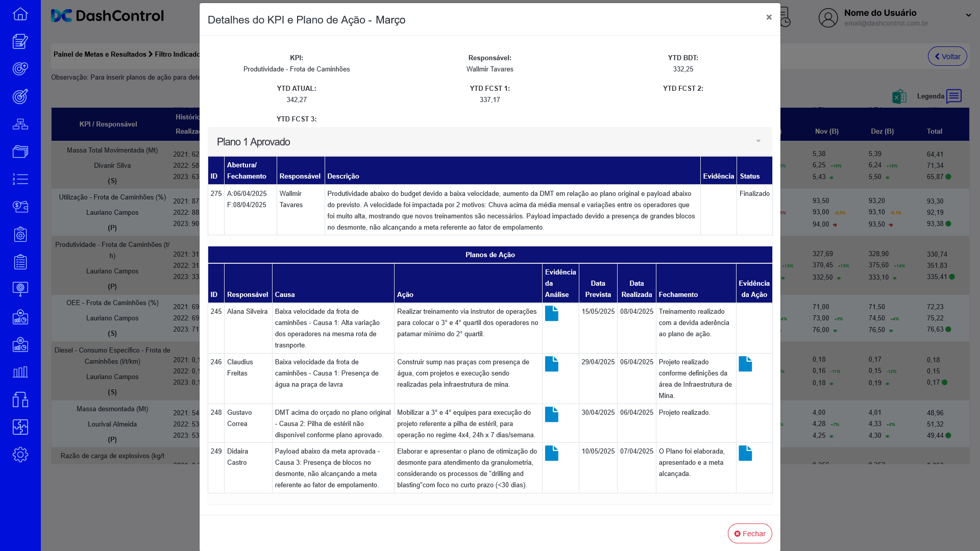
Task: Click the Total column header
Action: click(935, 131)
